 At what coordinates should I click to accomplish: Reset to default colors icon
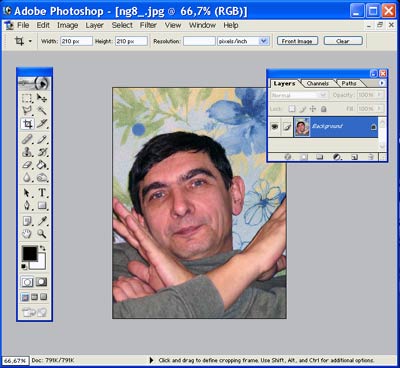click(24, 266)
